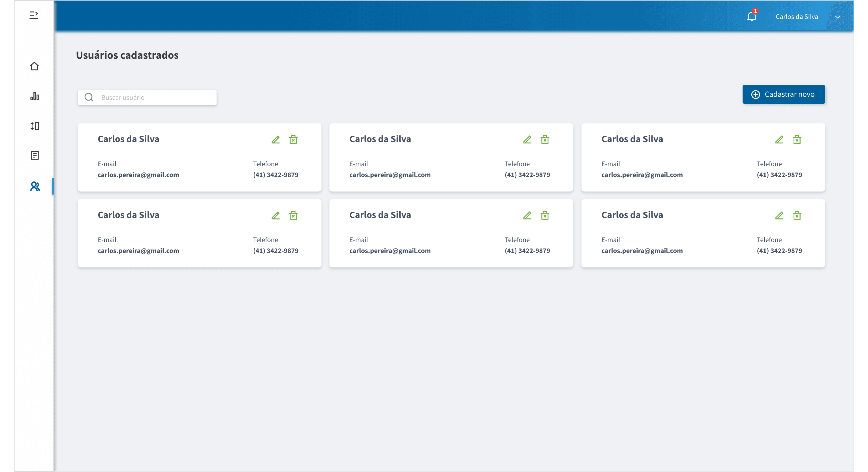The height and width of the screenshot is (472, 868).
Task: Edit the bottom-middle user card
Action: coord(527,215)
